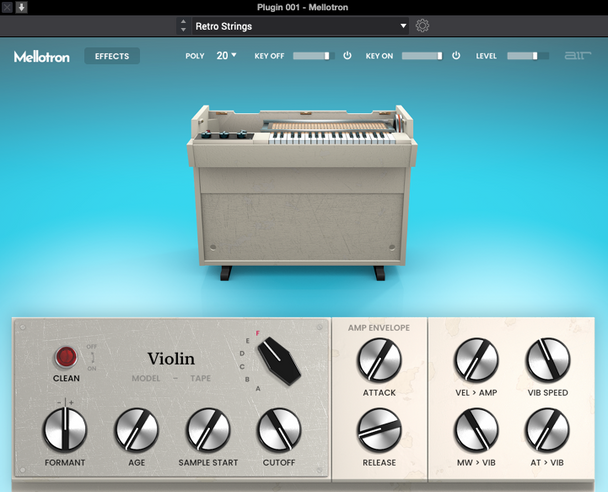
Task: Click the Cutoff knob
Action: [x=279, y=430]
